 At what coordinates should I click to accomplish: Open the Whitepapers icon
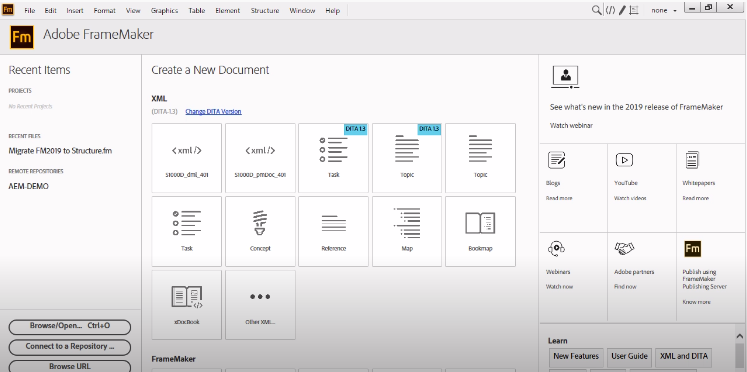(692, 160)
